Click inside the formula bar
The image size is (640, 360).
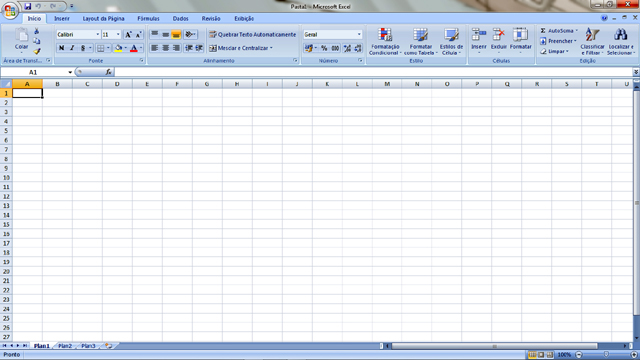373,72
